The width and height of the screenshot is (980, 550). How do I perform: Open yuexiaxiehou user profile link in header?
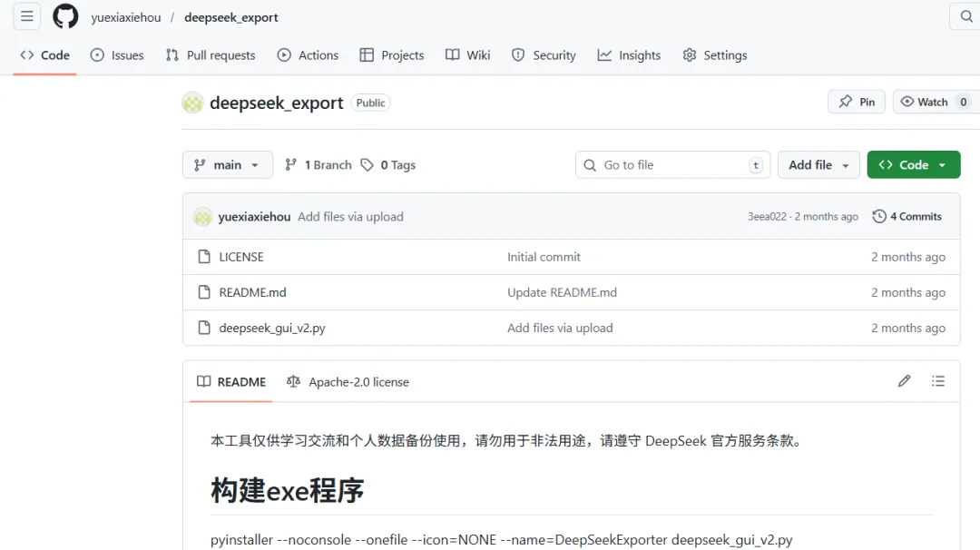(125, 17)
